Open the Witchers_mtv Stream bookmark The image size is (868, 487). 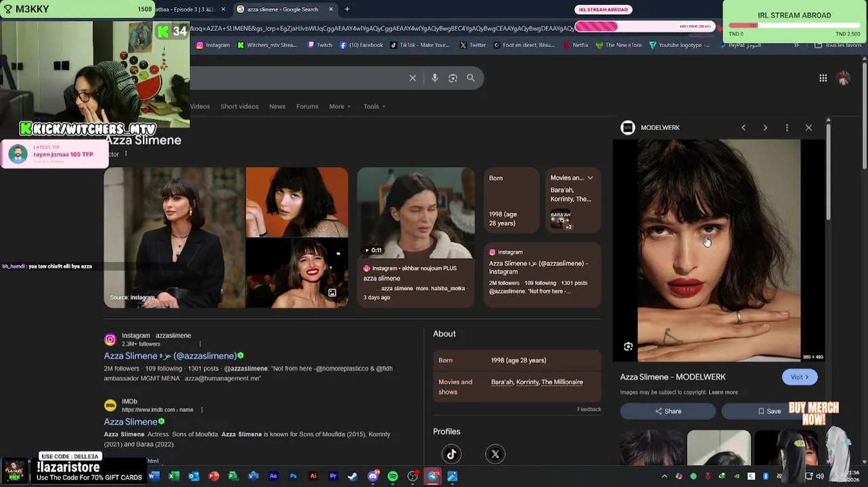(267, 45)
